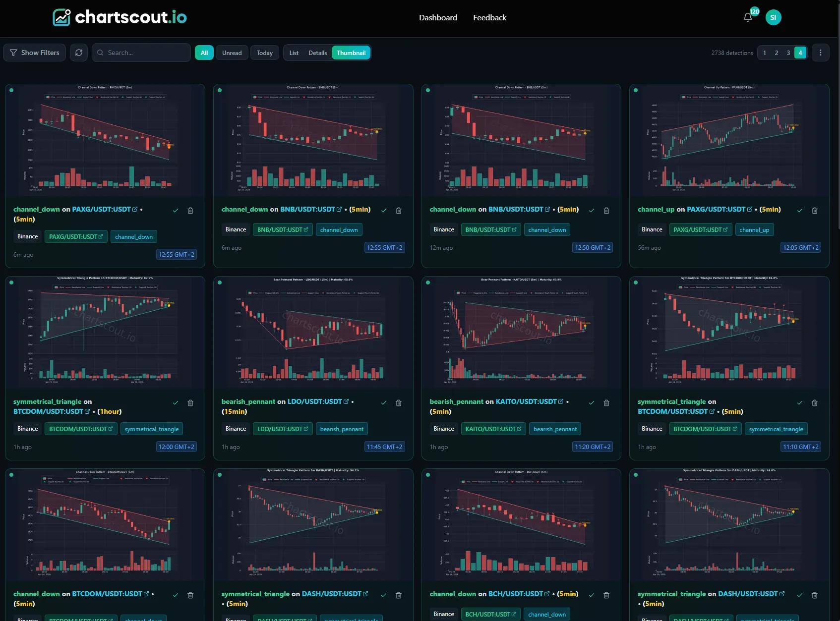Mark BNB channel_down 12:50 card as read

592,211
